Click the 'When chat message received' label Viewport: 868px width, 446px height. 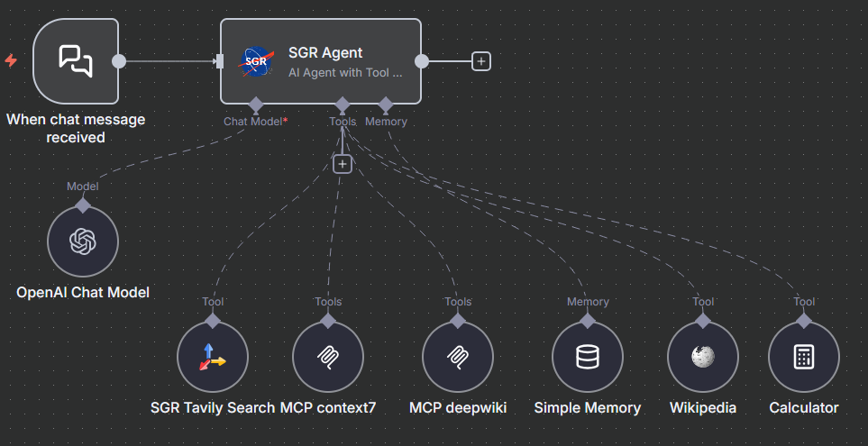coord(76,128)
